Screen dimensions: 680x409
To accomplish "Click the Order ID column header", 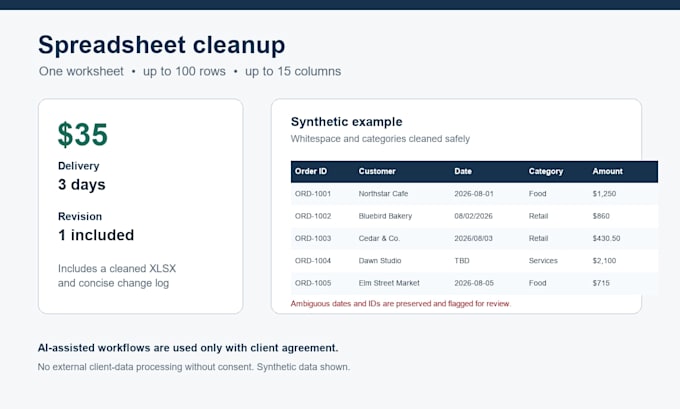I will point(311,171).
